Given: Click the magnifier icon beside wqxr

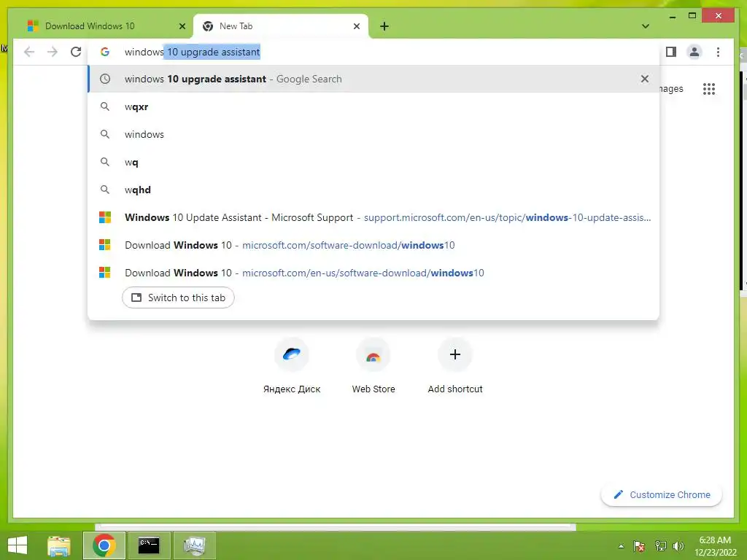Looking at the screenshot, I should coord(105,106).
